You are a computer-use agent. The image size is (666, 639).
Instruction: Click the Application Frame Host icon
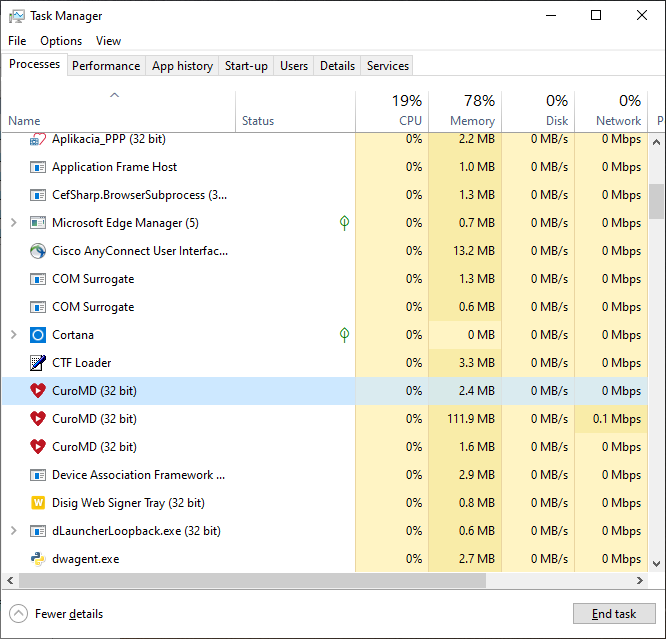pyautogui.click(x=38, y=167)
